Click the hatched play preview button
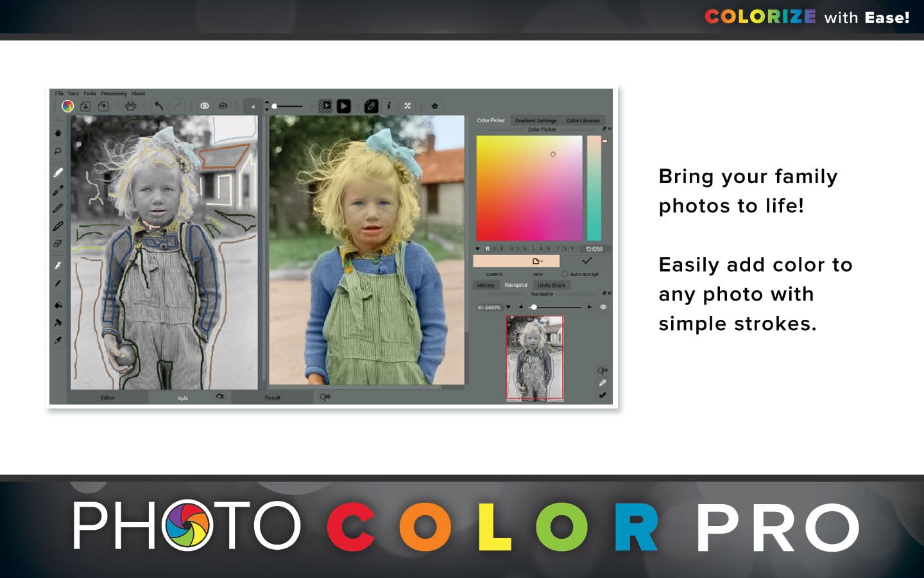This screenshot has width=924, height=578. point(326,106)
